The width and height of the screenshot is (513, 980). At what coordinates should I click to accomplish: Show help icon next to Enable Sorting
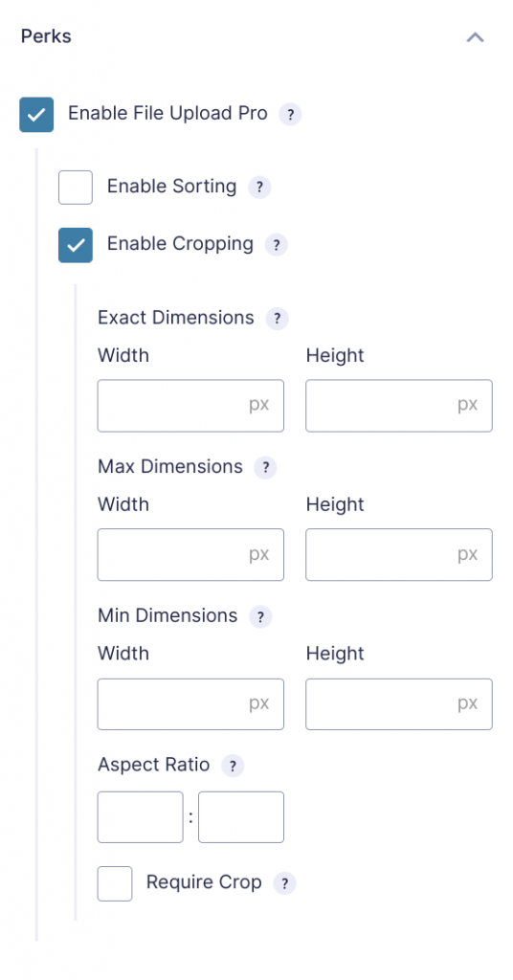point(259,188)
